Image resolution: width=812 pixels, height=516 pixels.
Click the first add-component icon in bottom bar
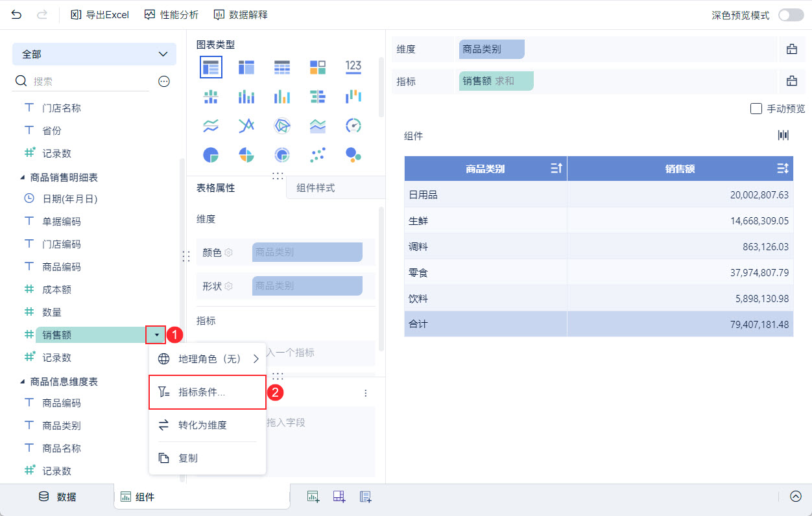[x=313, y=497]
